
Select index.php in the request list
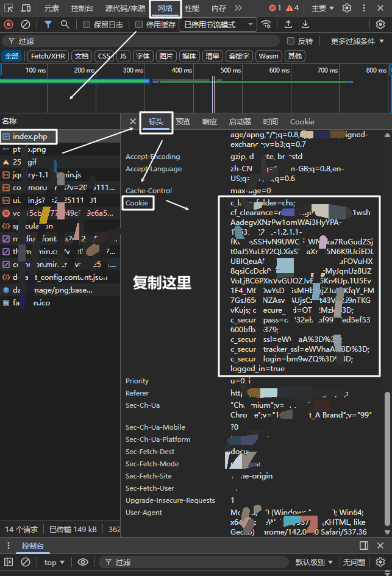point(29,137)
